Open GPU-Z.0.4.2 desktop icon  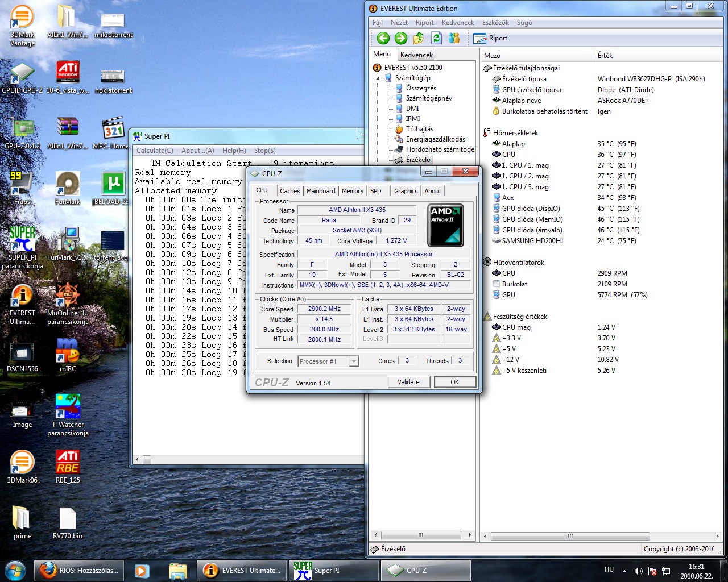coord(22,134)
